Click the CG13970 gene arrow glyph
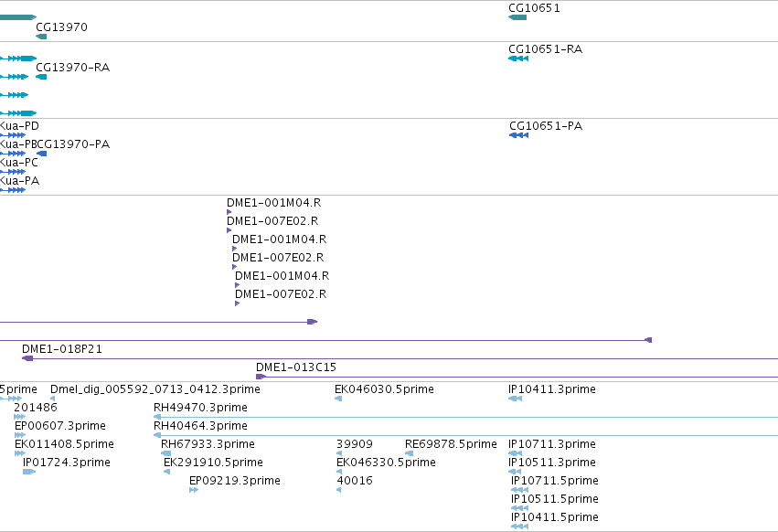Screen dimensions: 778x532 click(41, 37)
